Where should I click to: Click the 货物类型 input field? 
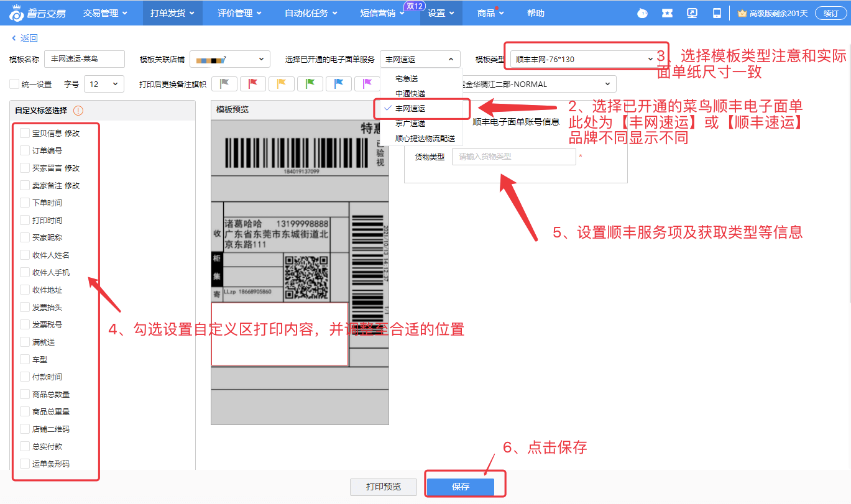[514, 157]
